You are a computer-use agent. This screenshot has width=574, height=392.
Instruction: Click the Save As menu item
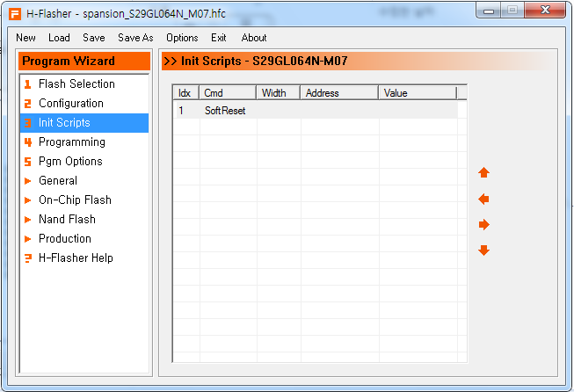[135, 38]
